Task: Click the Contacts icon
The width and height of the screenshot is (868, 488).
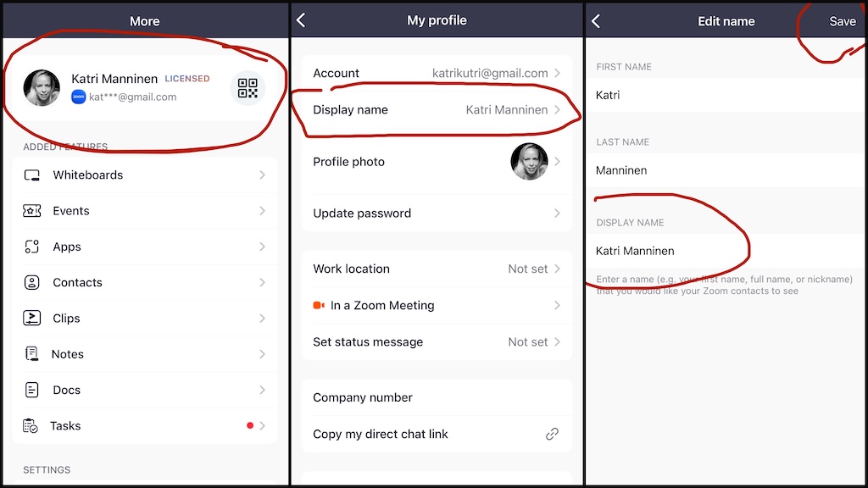Action: [x=31, y=283]
